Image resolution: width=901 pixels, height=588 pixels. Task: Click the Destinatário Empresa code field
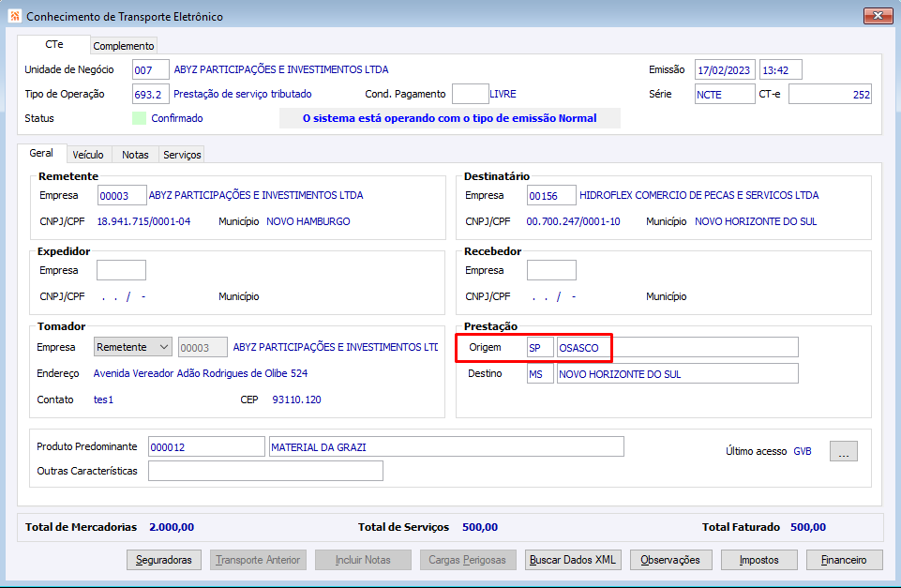click(x=551, y=195)
